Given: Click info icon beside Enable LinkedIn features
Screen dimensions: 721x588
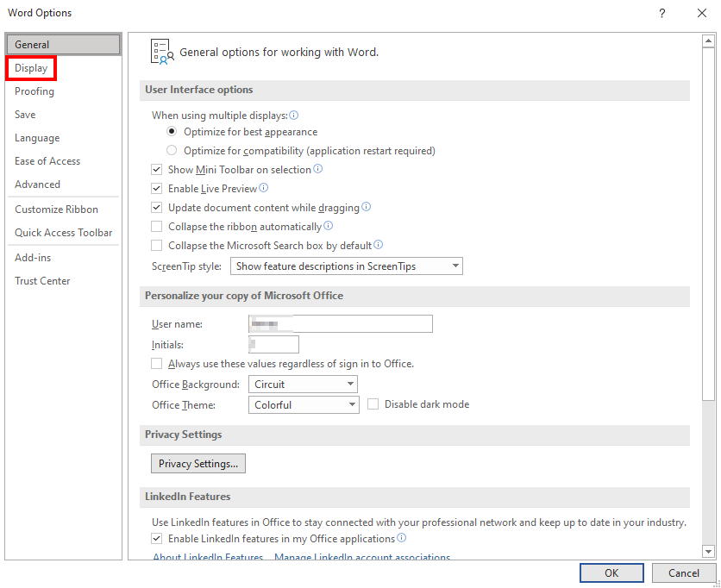Looking at the screenshot, I should (401, 537).
